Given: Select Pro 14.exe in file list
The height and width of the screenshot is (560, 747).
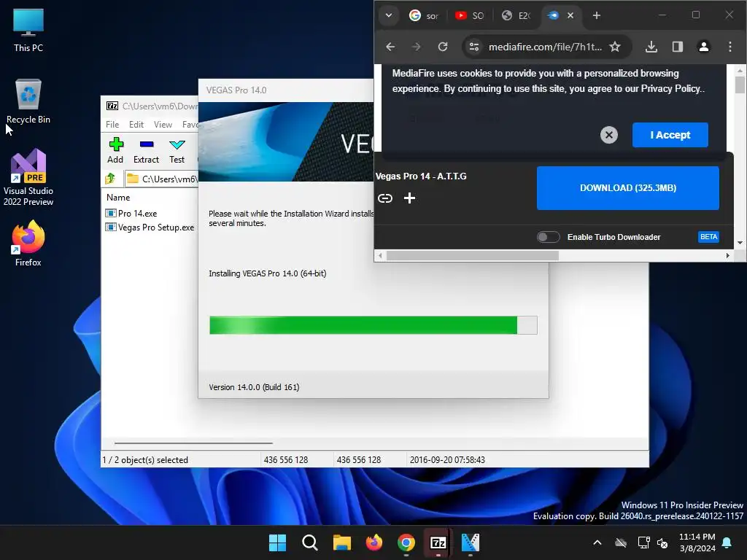Looking at the screenshot, I should [x=131, y=214].
